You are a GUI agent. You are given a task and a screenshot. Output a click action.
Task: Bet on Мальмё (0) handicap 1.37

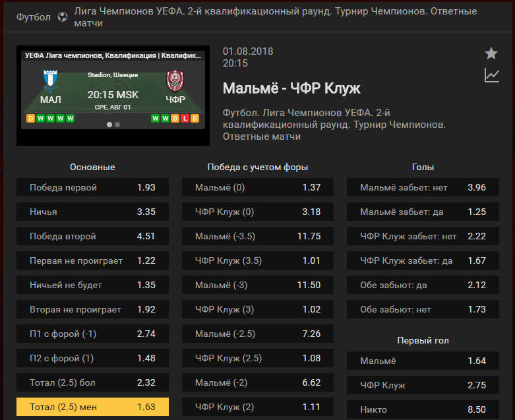pos(258,187)
